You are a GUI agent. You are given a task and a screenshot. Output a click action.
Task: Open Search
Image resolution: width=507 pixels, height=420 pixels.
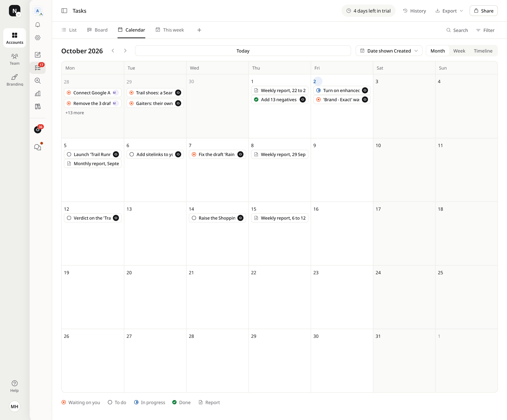(x=457, y=30)
